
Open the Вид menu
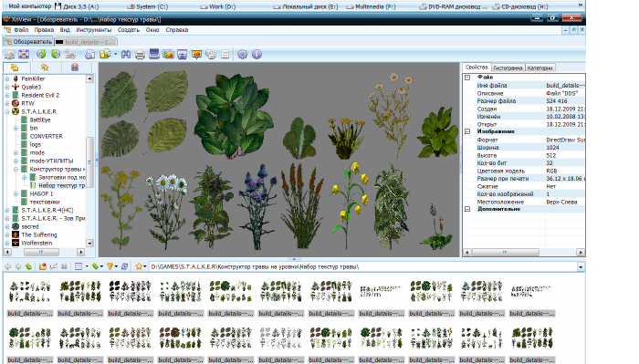coord(65,30)
